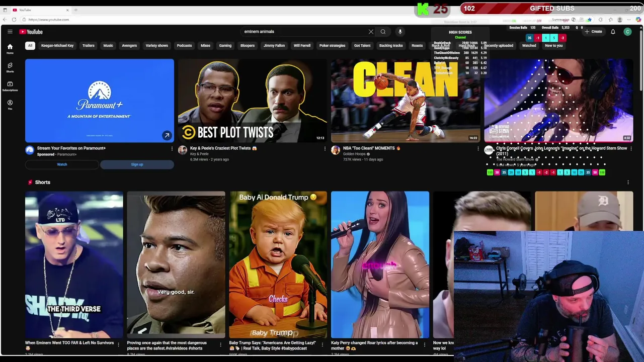Open the browser profile icon
This screenshot has height=362, width=644.
pyautogui.click(x=620, y=20)
